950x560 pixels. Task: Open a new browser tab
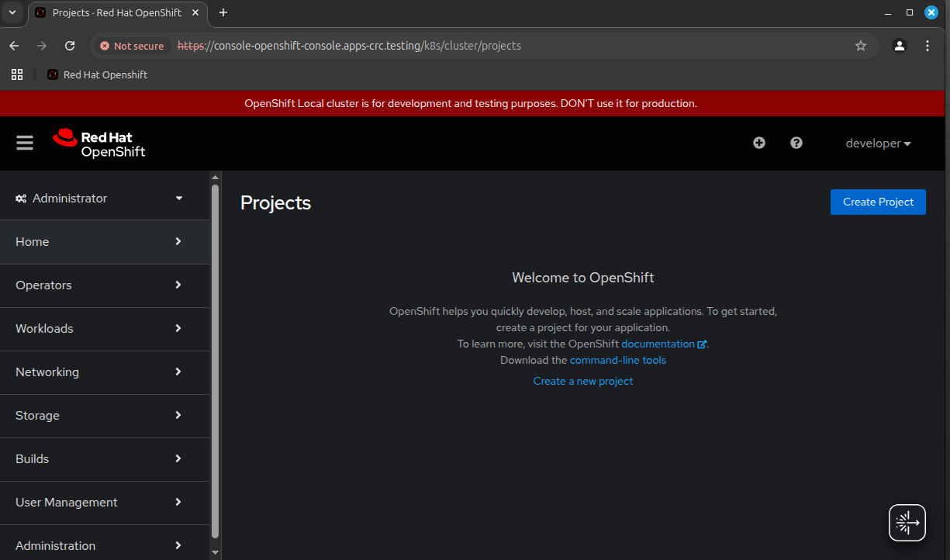[223, 12]
